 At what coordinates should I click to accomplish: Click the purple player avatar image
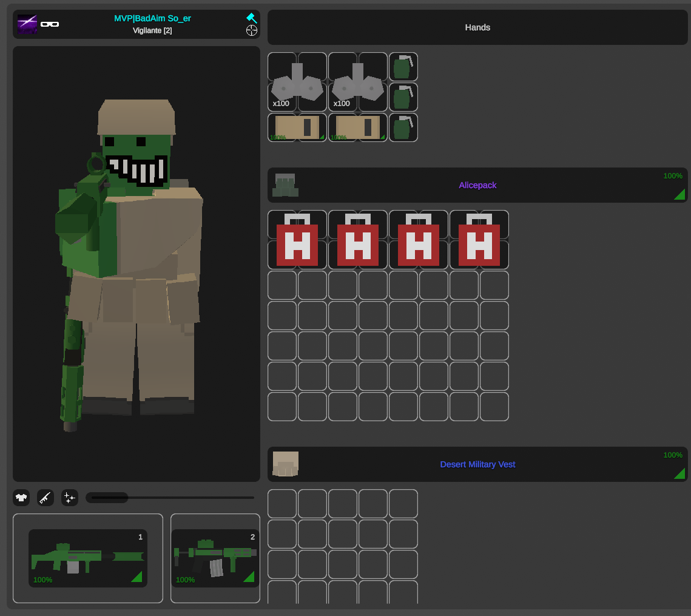coord(27,24)
